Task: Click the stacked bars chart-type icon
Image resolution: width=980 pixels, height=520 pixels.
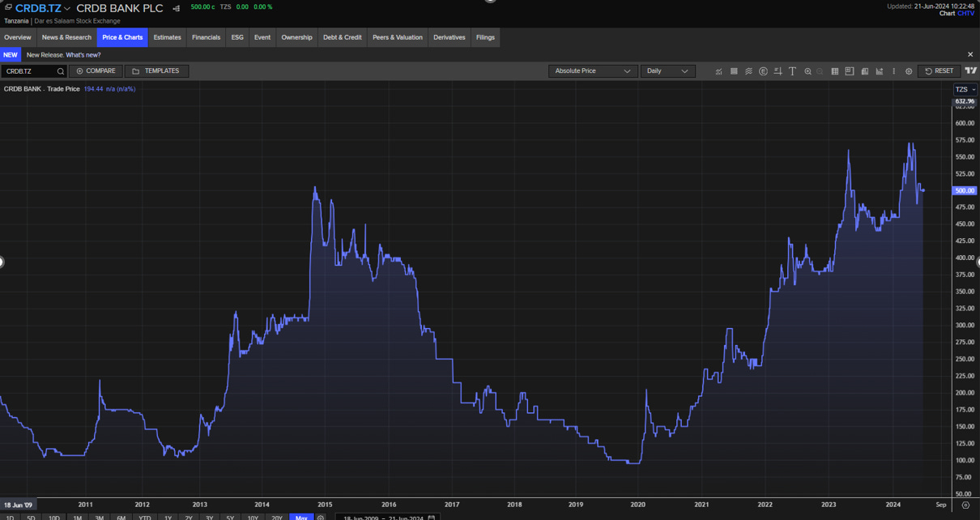Action: pyautogui.click(x=734, y=71)
